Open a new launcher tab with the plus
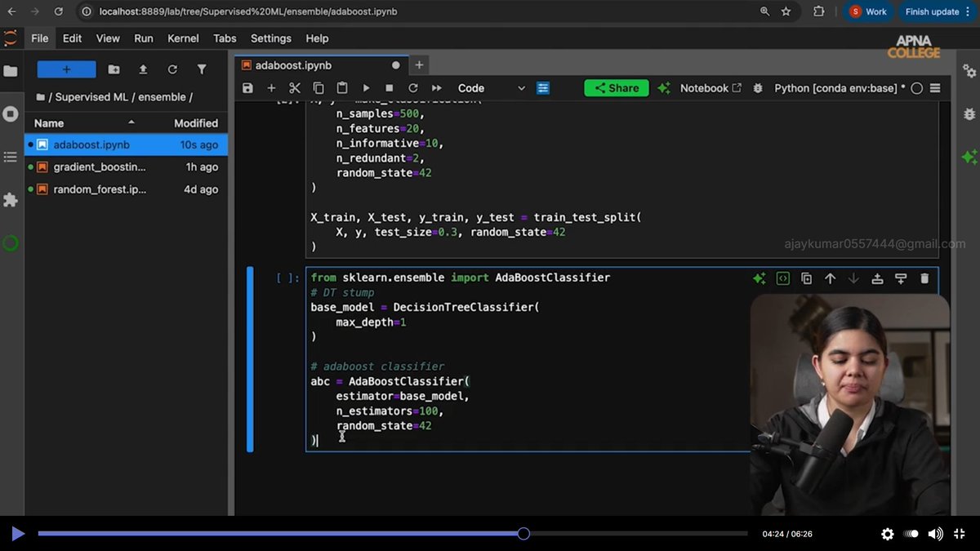 pyautogui.click(x=419, y=65)
